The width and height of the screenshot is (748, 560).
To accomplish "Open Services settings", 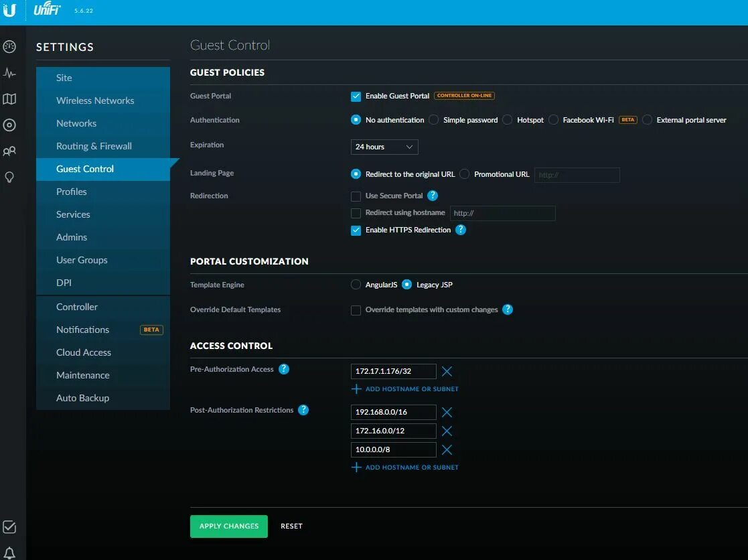I will 103,214.
